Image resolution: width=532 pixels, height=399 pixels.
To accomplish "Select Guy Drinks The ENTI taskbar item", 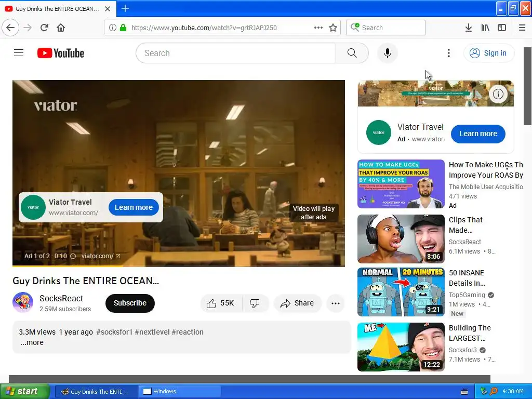I will click(x=96, y=392).
